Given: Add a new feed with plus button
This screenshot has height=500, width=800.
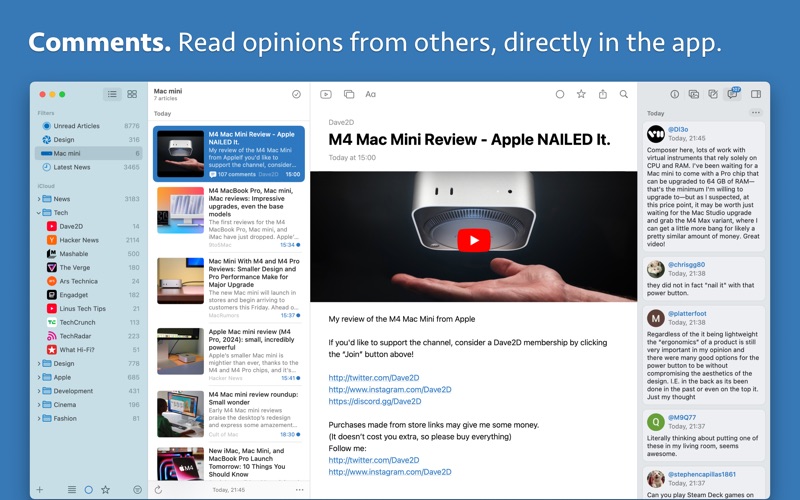Looking at the screenshot, I should (40, 490).
